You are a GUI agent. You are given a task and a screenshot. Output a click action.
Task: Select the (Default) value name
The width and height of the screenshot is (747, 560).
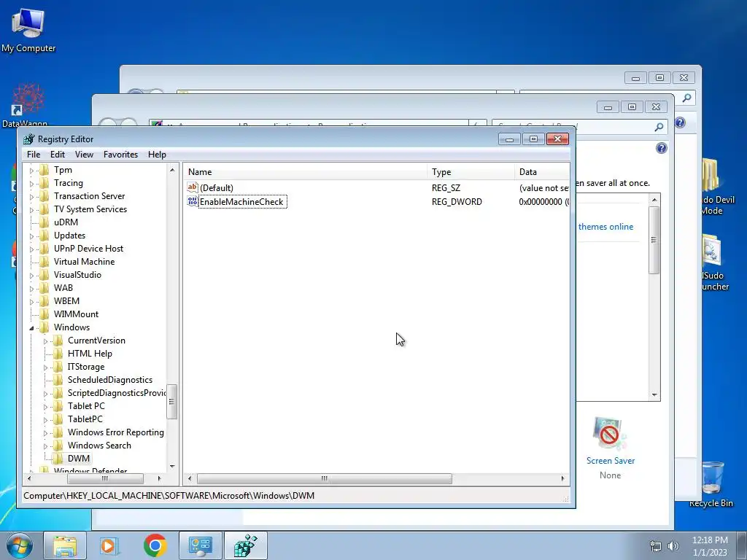click(x=217, y=187)
